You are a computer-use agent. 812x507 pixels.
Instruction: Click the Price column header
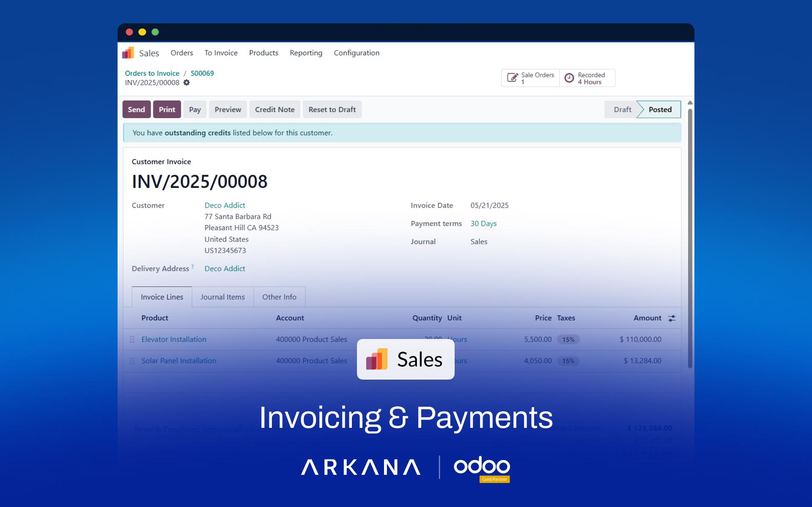543,318
